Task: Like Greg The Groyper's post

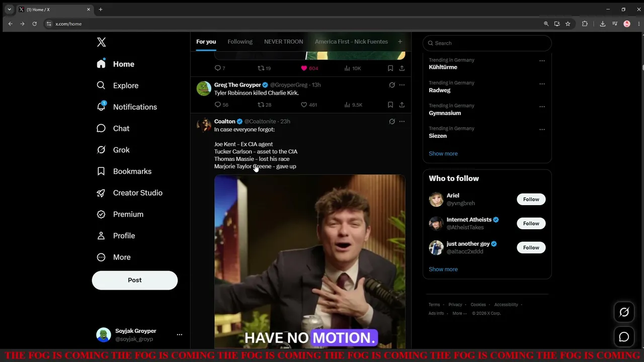Action: pyautogui.click(x=308, y=105)
